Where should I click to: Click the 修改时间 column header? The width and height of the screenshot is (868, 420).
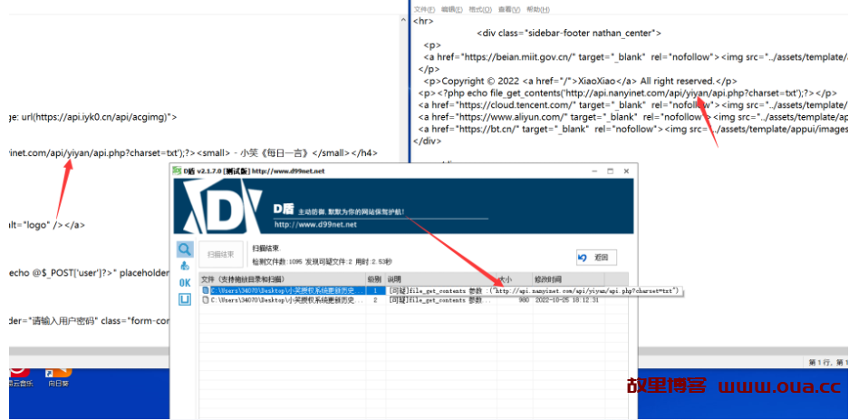[567, 278]
